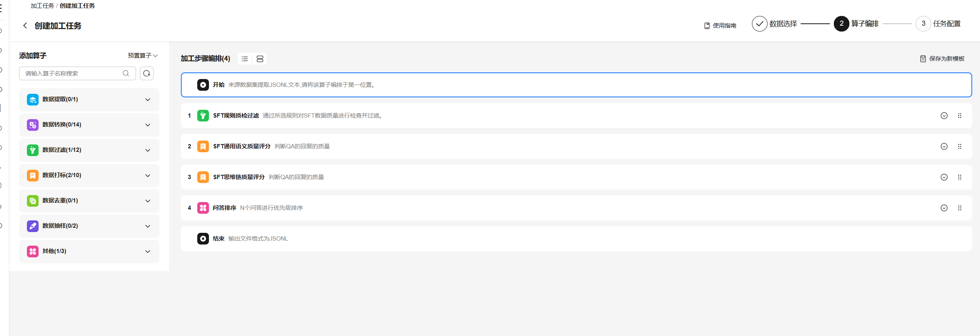This screenshot has width=980, height=336.
Task: Expand the 数据提取(0/1) category
Action: click(148, 100)
